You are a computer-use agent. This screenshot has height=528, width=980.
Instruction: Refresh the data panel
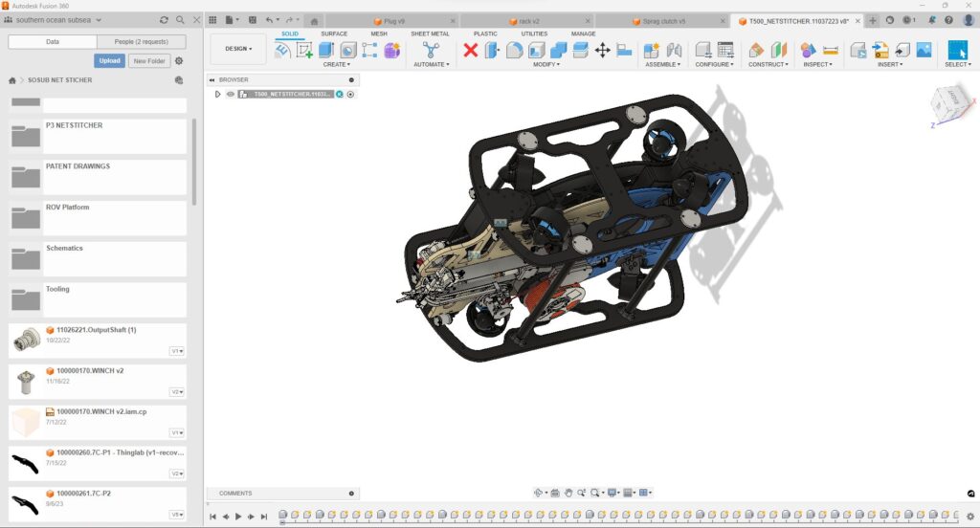(x=164, y=19)
